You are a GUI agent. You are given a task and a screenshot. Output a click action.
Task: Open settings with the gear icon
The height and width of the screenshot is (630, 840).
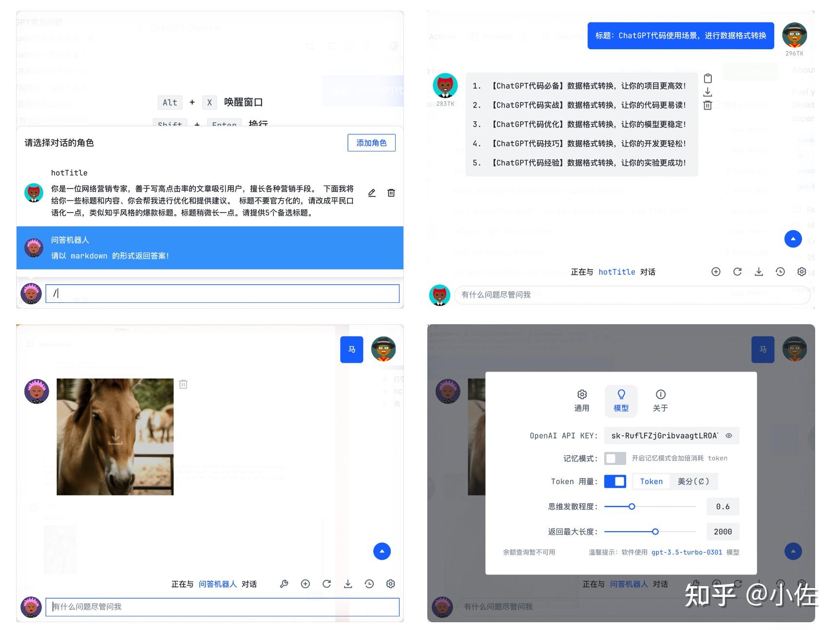click(x=390, y=584)
